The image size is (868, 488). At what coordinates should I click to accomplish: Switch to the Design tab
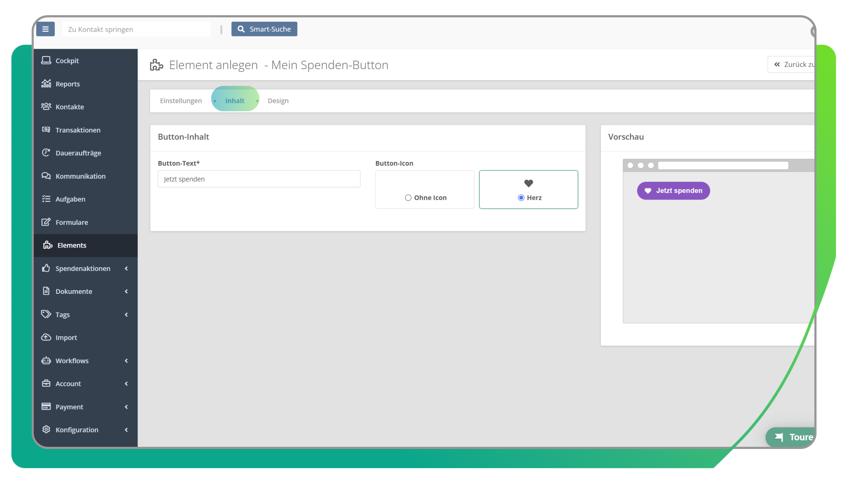point(278,101)
